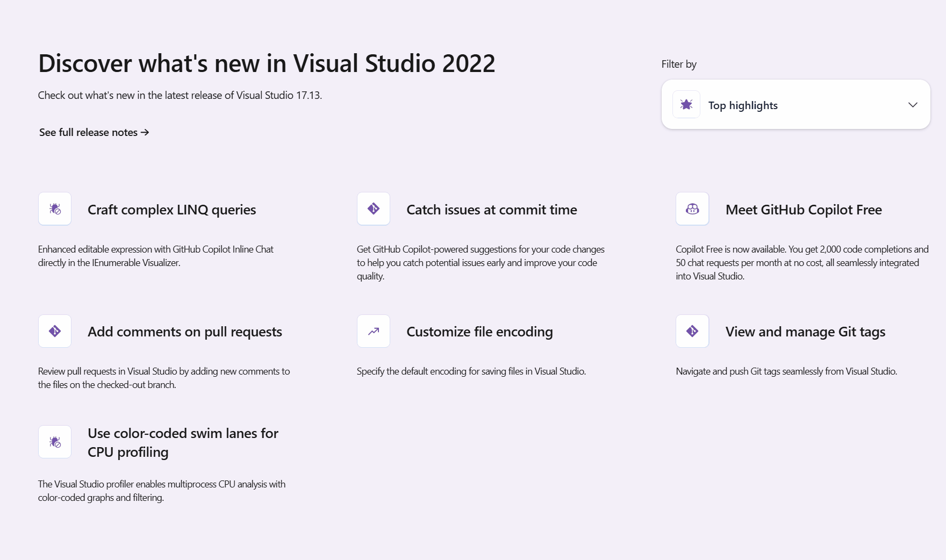Open the Top highlights filter combo box
Image resolution: width=946 pixels, height=560 pixels.
tap(796, 104)
